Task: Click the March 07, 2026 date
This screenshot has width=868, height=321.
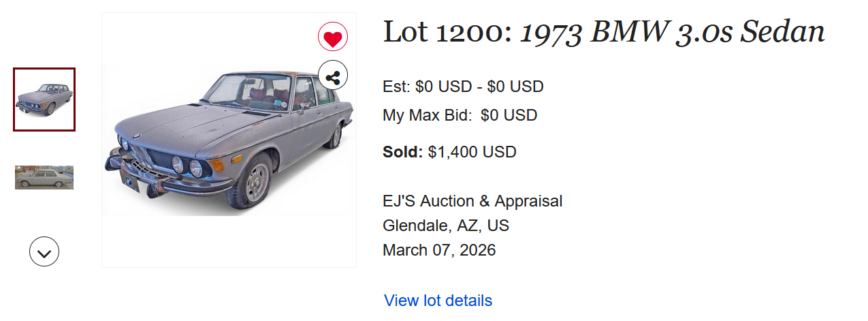Action: [439, 250]
